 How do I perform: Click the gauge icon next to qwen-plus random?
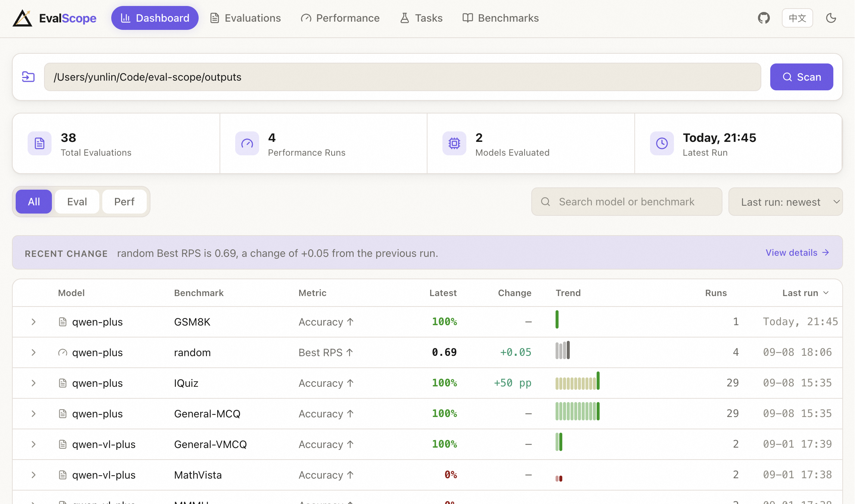63,352
